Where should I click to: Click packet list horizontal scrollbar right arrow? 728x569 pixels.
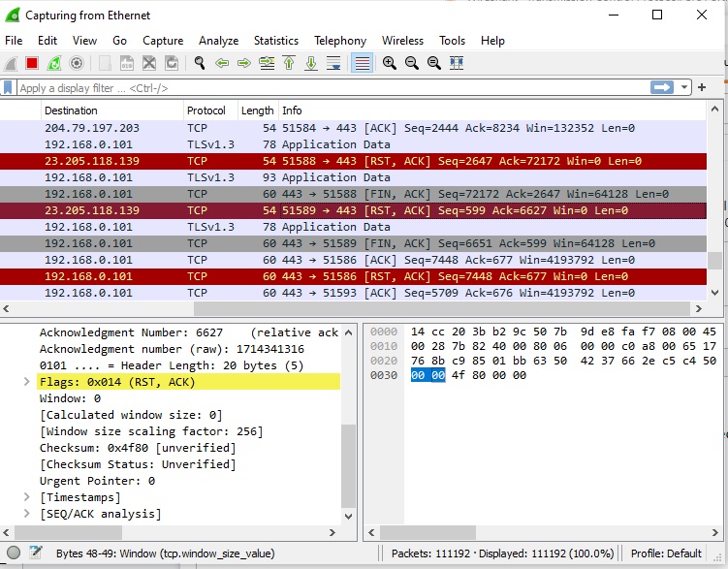(x=699, y=308)
